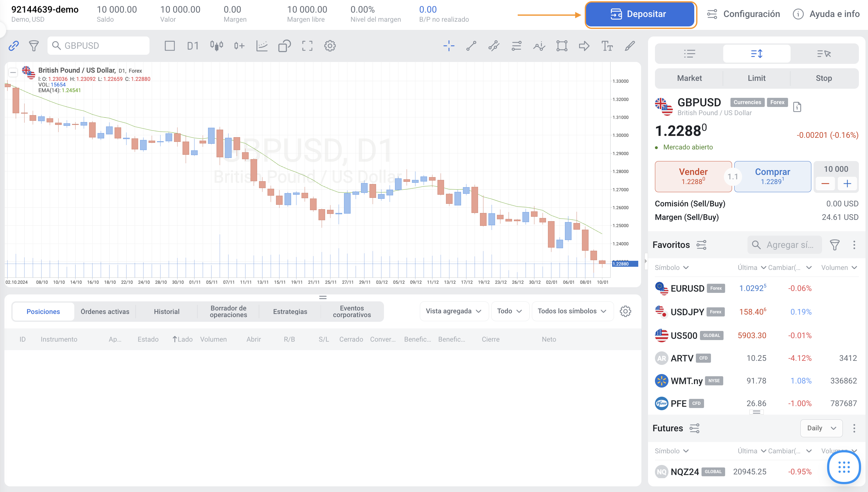This screenshot has height=492, width=868.
Task: Open the candlestick chart type selector
Action: (x=217, y=46)
